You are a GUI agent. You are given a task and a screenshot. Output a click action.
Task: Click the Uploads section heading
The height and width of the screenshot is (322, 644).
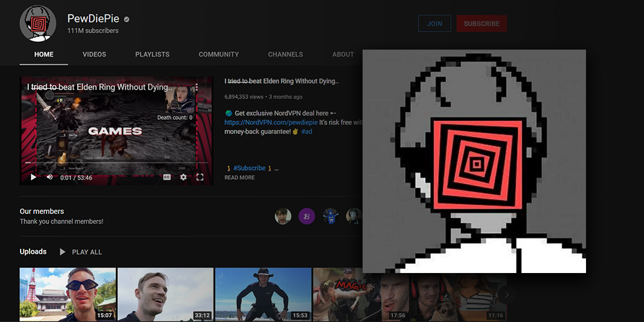(x=33, y=251)
